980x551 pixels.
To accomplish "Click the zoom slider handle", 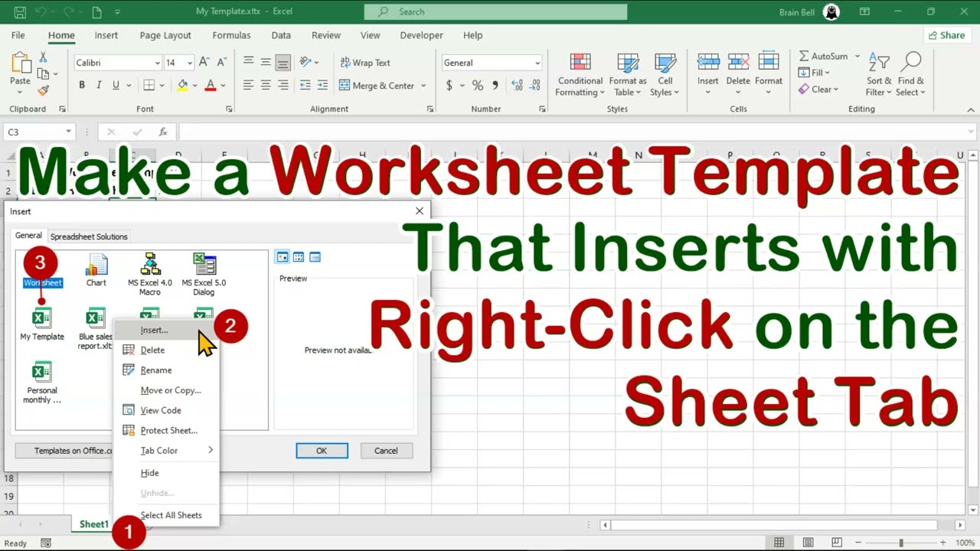I will click(x=900, y=543).
